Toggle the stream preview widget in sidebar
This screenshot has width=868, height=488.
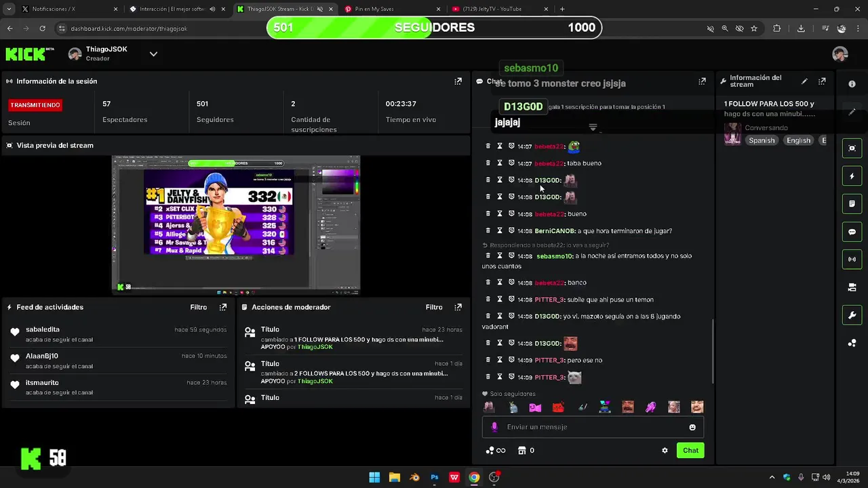pyautogui.click(x=852, y=148)
